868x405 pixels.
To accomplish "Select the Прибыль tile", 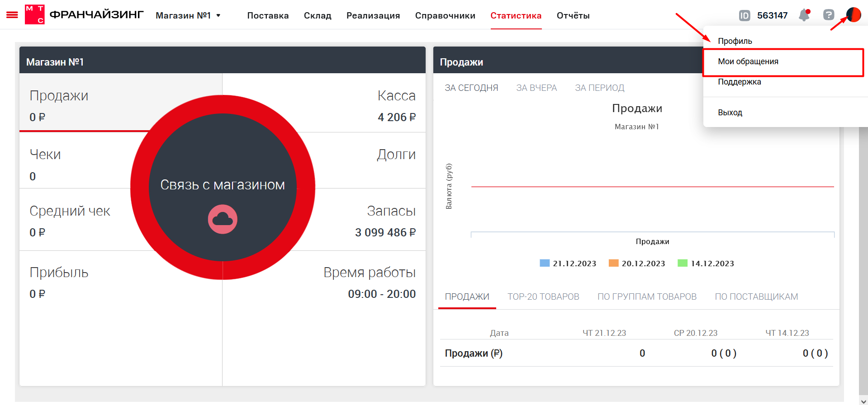I will click(x=121, y=318).
